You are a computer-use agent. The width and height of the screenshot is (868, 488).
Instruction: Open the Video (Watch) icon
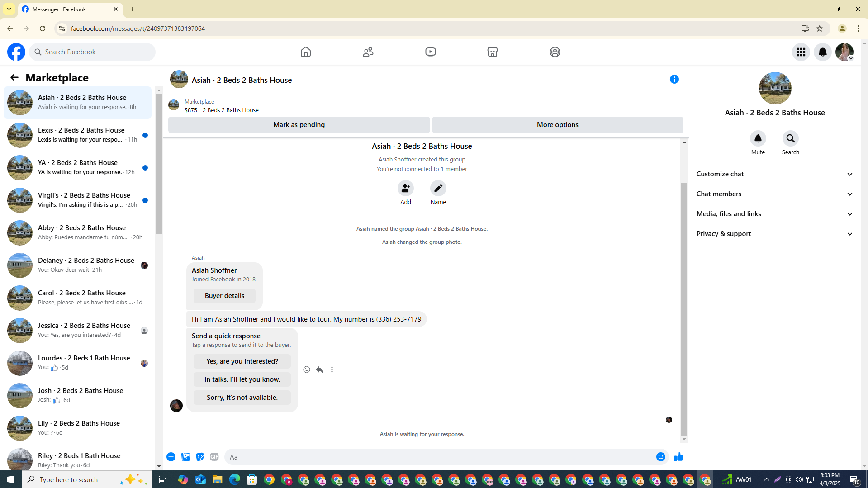431,52
